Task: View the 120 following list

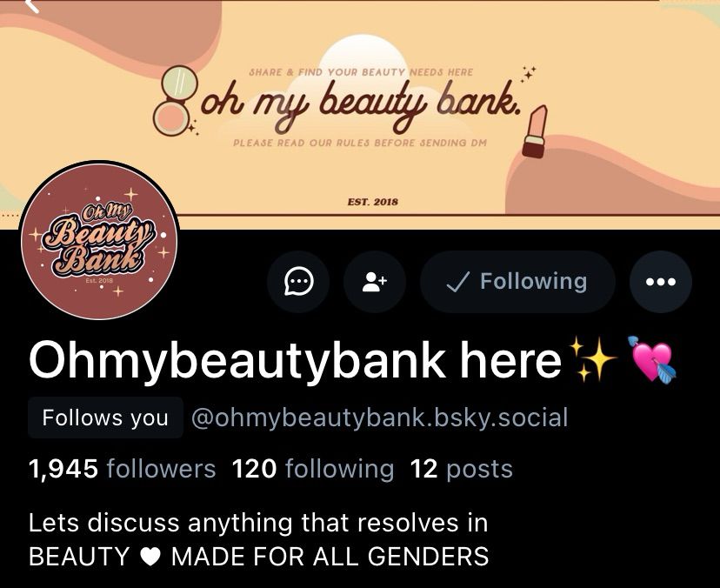Action: tap(313, 469)
